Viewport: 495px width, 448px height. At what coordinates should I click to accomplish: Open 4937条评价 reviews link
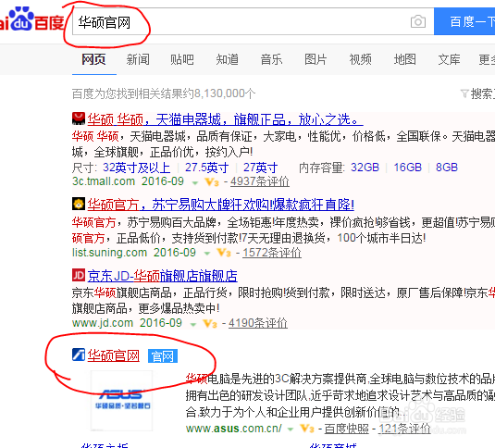[260, 181]
